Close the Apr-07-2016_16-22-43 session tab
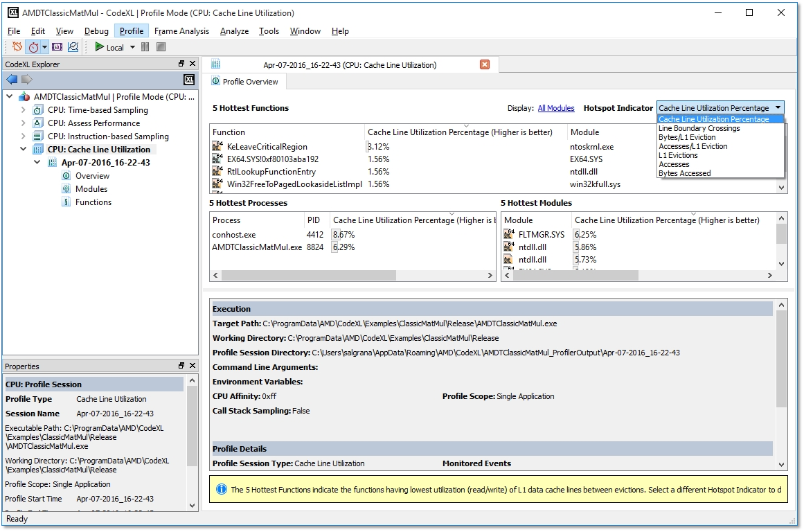The image size is (804, 532). coord(485,64)
